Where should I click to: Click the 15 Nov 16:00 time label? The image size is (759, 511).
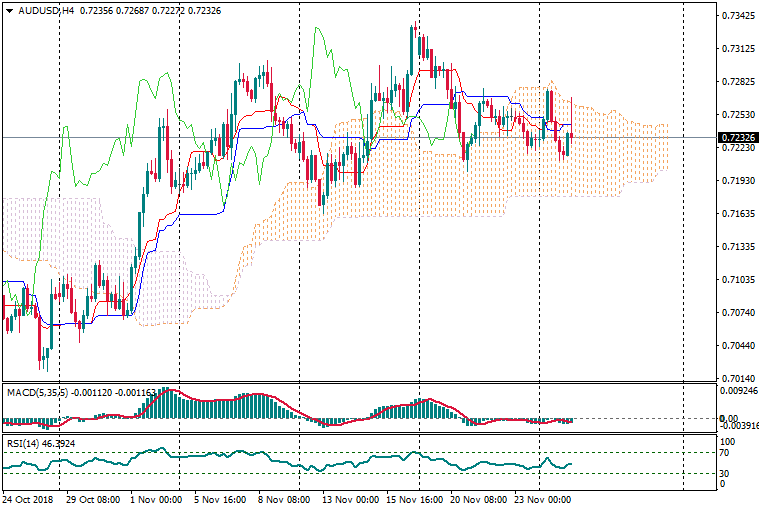pyautogui.click(x=412, y=498)
